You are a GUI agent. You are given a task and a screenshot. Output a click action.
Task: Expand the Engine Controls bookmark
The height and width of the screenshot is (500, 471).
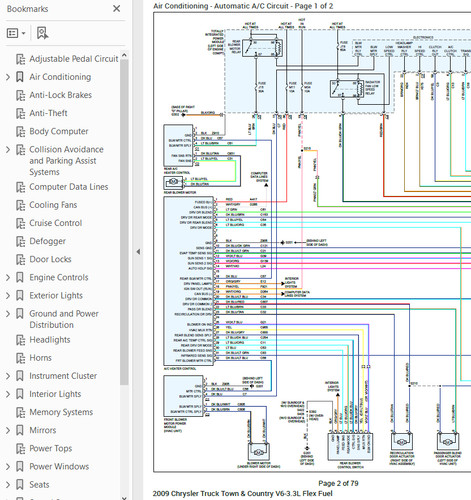pos(8,277)
